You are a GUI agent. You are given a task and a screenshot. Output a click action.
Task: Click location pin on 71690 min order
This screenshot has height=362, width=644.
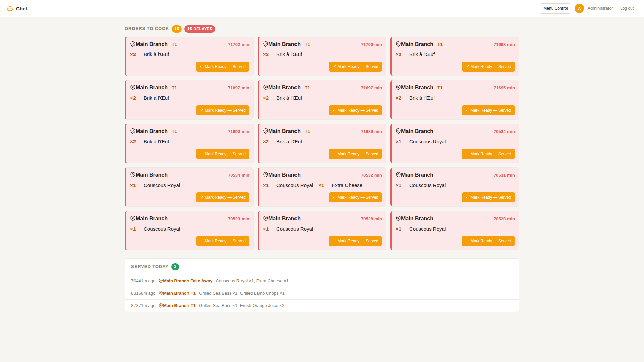tap(133, 131)
